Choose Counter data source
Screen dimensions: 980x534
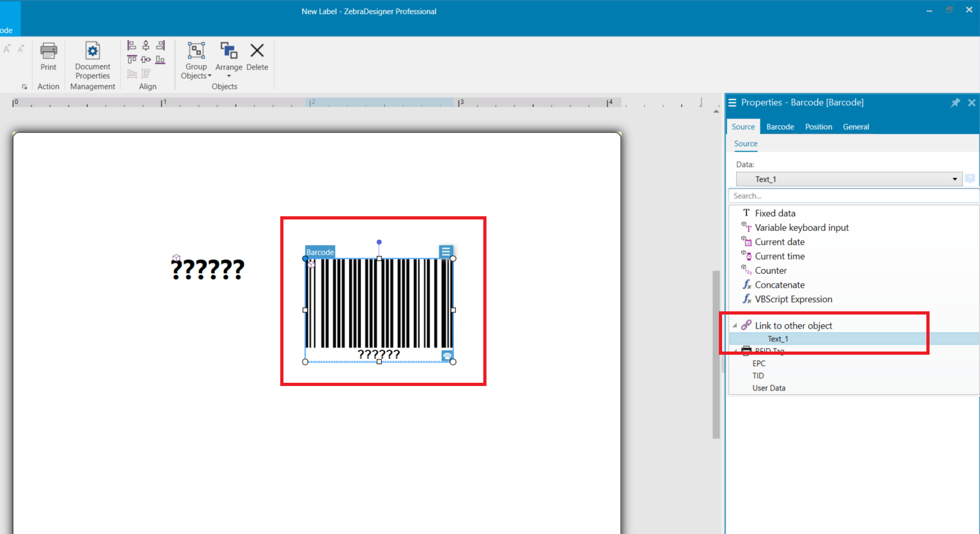[771, 271]
